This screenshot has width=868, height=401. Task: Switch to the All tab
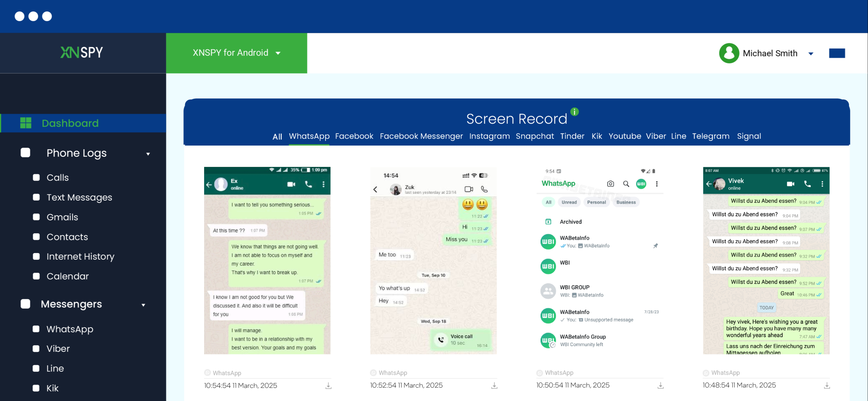277,137
